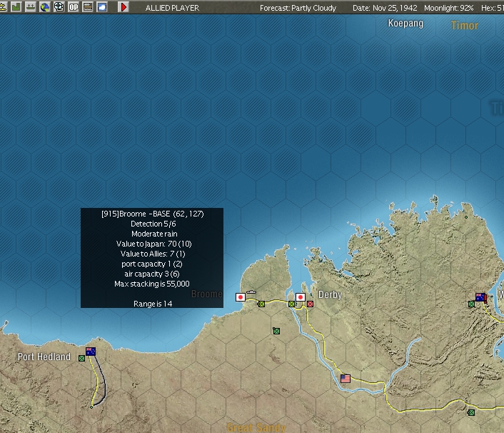This screenshot has width=504, height=433.
Task: Select the American flag base on the river
Action: 346,378
